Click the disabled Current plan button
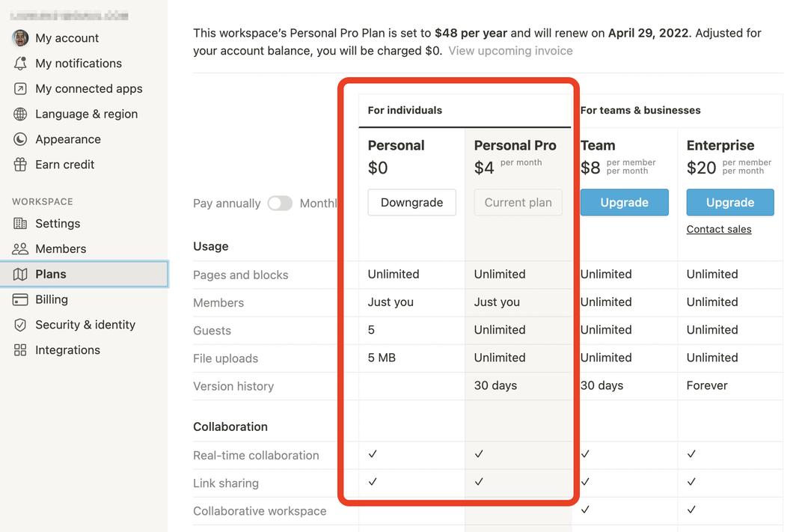Screen dimensions: 808x532 (518, 203)
